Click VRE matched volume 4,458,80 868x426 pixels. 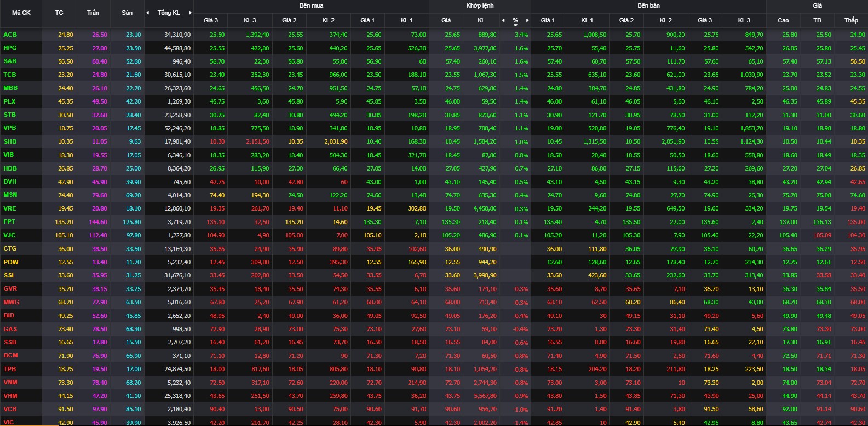tap(483, 208)
